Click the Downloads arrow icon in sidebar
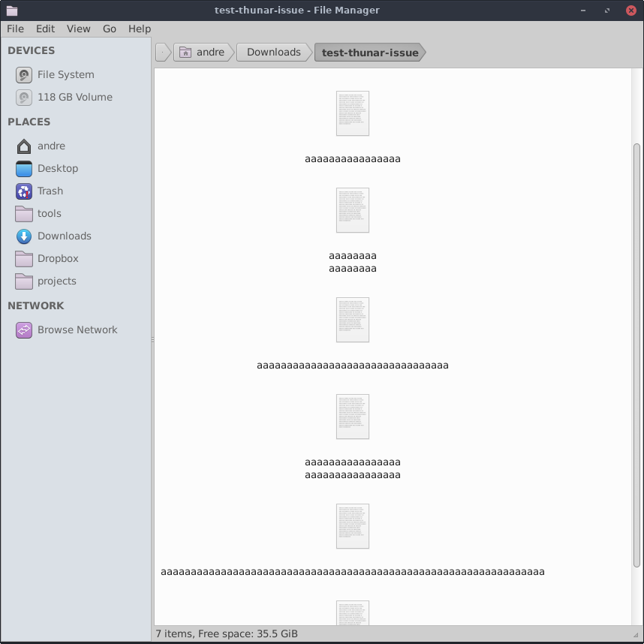Screen dimensions: 644x644 (24, 236)
